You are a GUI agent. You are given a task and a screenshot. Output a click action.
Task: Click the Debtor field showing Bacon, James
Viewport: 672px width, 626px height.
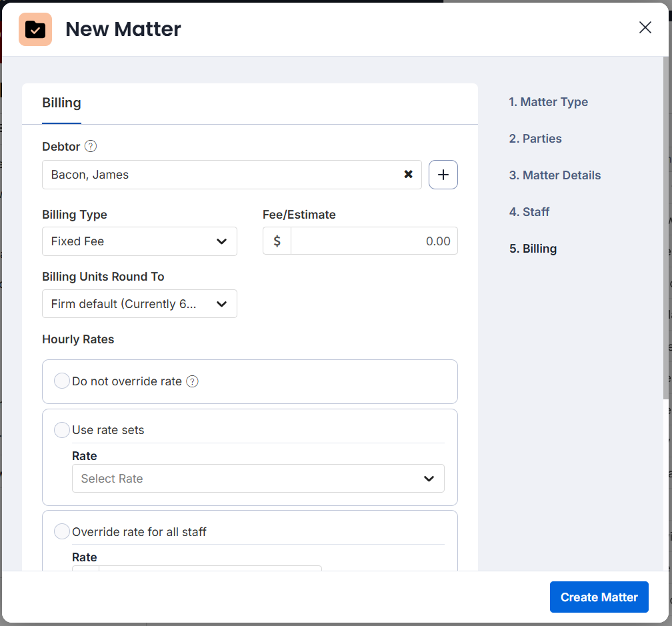pyautogui.click(x=231, y=175)
